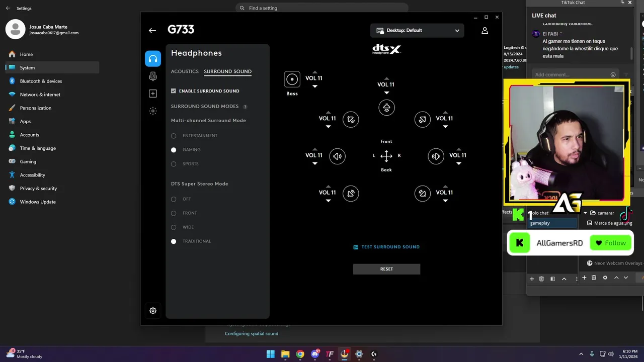
Task: Click the front right speaker icon
Action: click(422, 119)
